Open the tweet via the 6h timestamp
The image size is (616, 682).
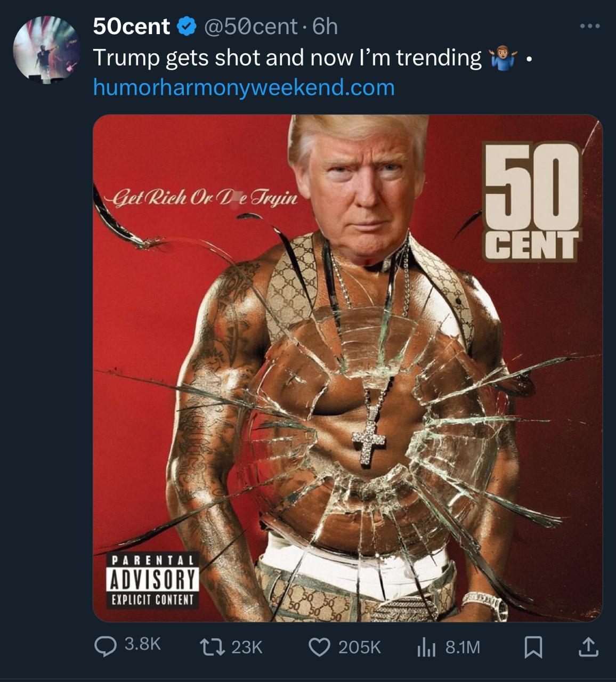tap(325, 26)
